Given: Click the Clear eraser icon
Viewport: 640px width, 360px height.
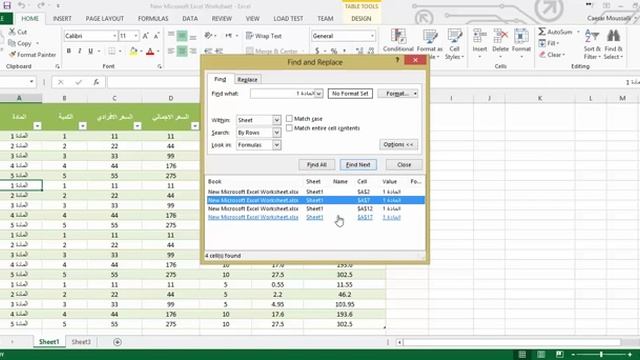Looking at the screenshot, I should (x=542, y=54).
